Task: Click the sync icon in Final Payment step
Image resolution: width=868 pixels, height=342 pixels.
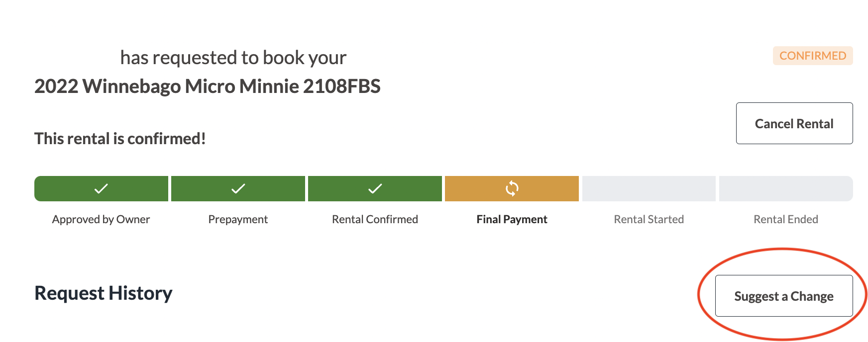Action: click(x=512, y=188)
